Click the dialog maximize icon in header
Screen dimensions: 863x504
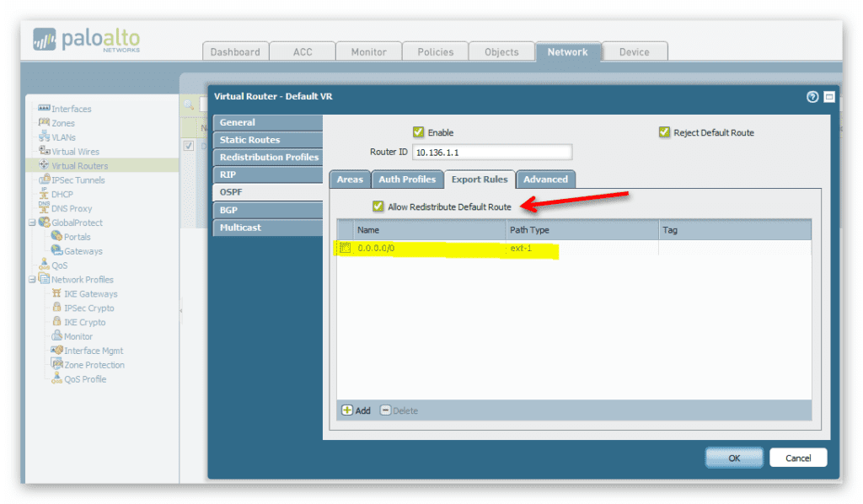point(829,97)
